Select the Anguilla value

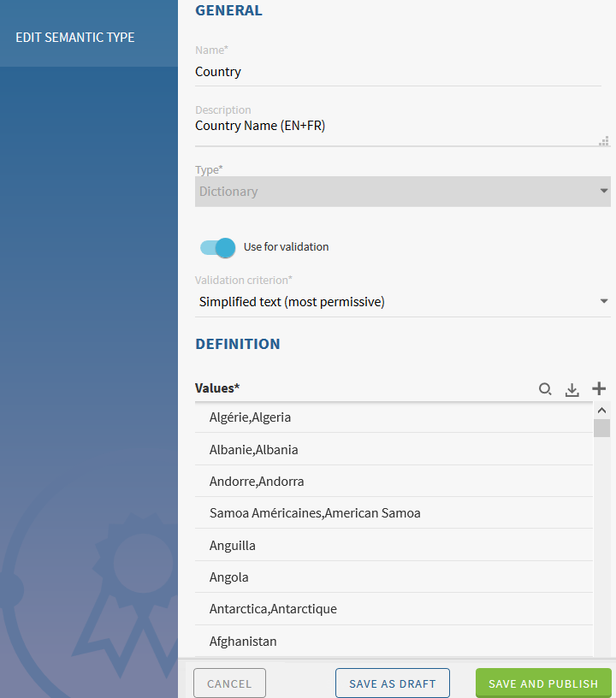click(x=394, y=546)
